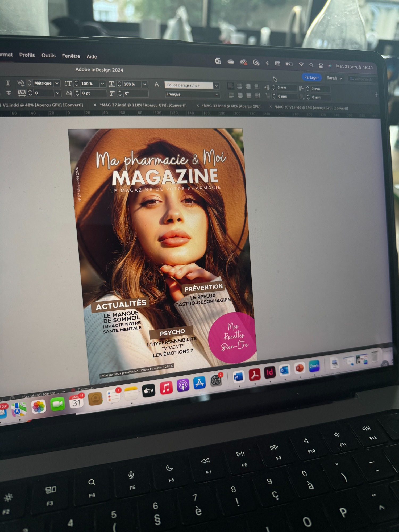Click the first line indent icon
399x532 pixels.
pos(268,96)
